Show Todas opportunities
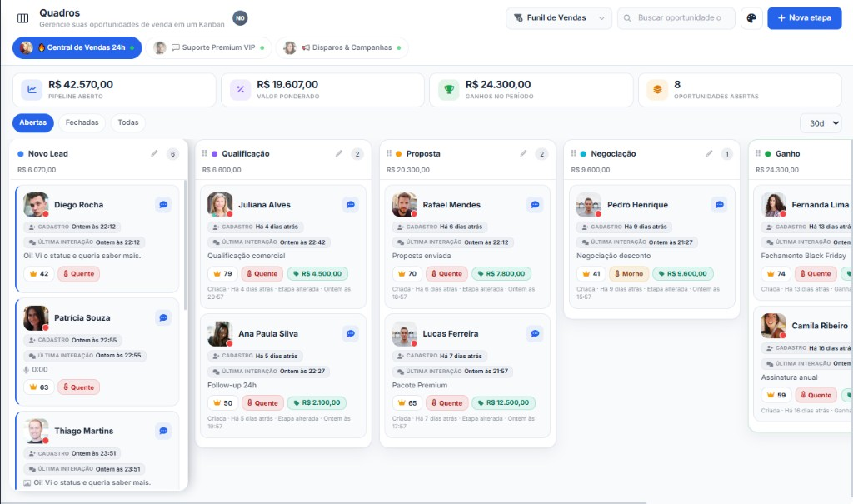This screenshot has height=504, width=853. [x=128, y=123]
